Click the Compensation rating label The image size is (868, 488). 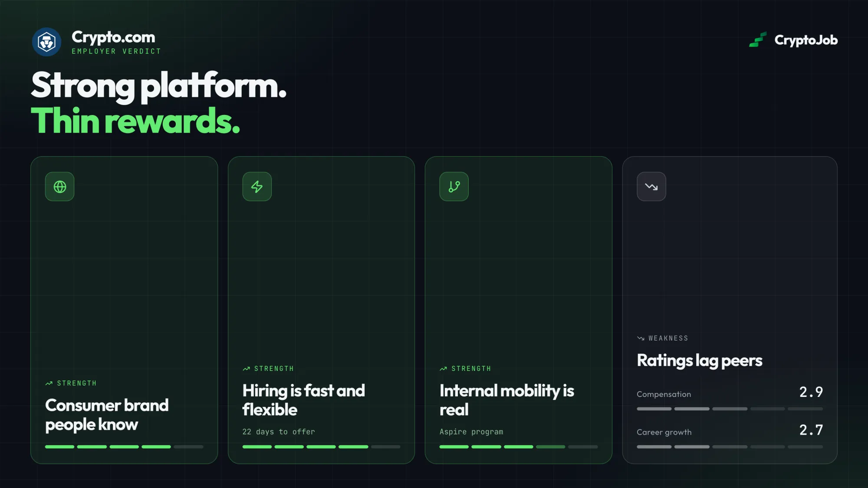tap(664, 394)
